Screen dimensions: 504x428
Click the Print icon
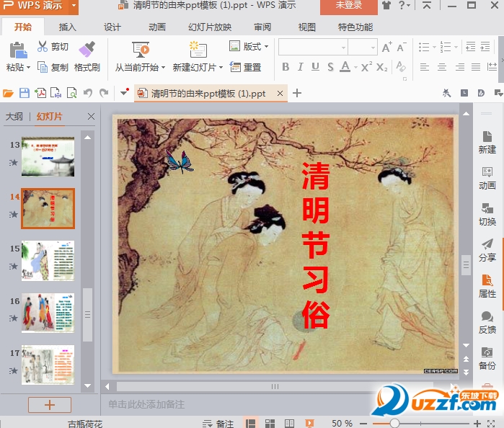pos(56,93)
